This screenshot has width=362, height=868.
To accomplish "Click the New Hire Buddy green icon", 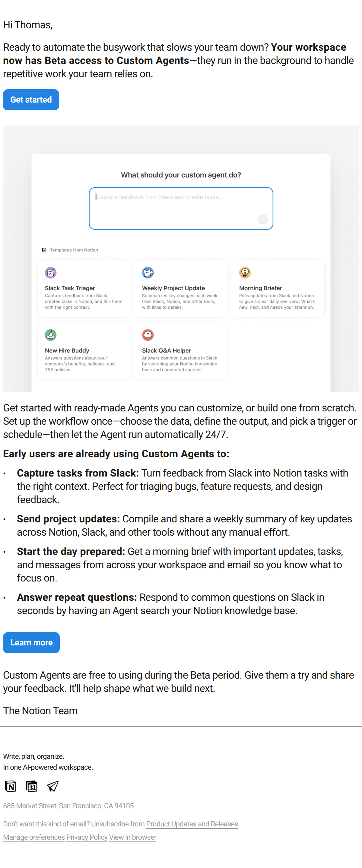I will 51,334.
